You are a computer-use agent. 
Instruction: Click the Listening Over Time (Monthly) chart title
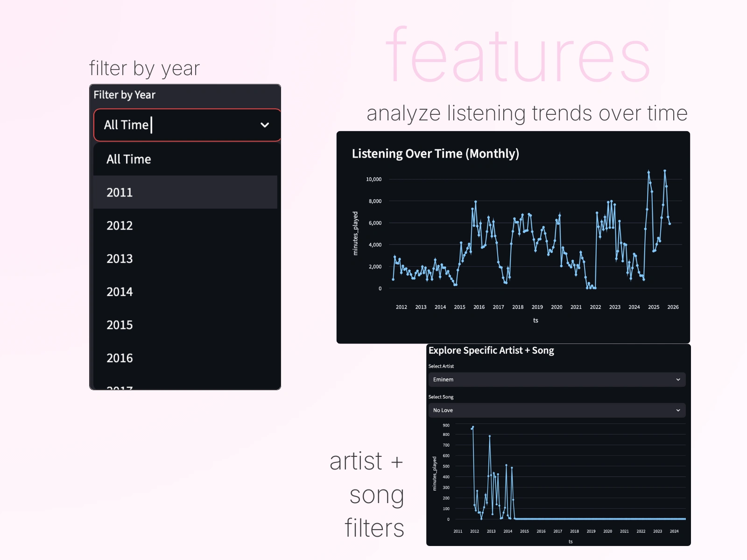point(436,154)
